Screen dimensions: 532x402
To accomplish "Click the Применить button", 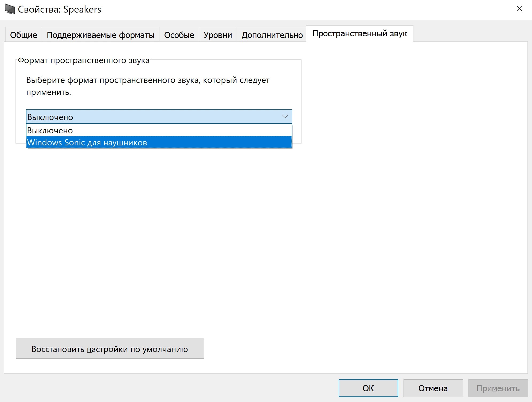I will tap(498, 388).
